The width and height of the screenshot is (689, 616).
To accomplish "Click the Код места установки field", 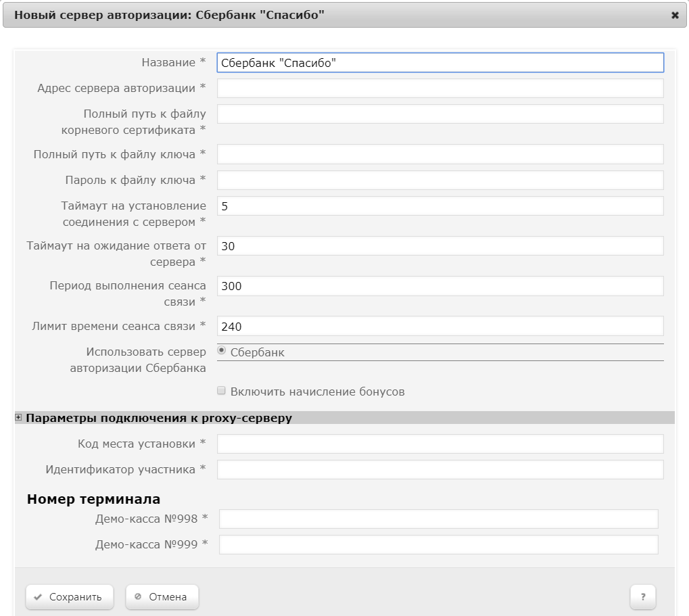I will pos(440,444).
